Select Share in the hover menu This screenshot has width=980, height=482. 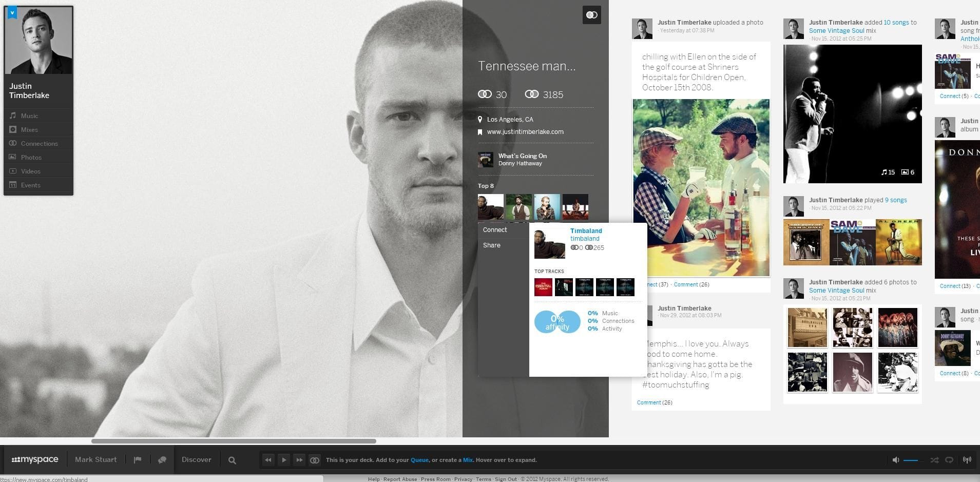[491, 245]
